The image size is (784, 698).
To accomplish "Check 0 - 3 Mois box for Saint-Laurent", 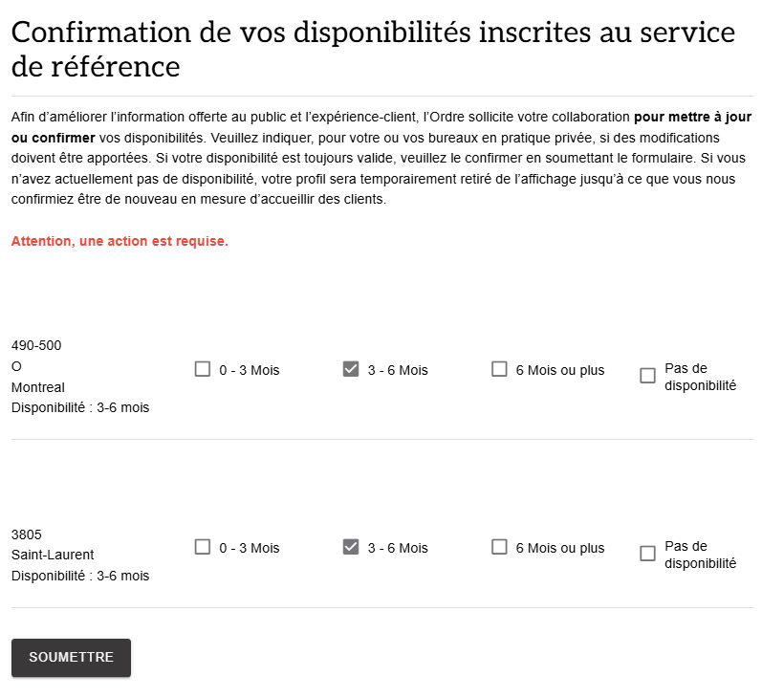I will pyautogui.click(x=203, y=548).
